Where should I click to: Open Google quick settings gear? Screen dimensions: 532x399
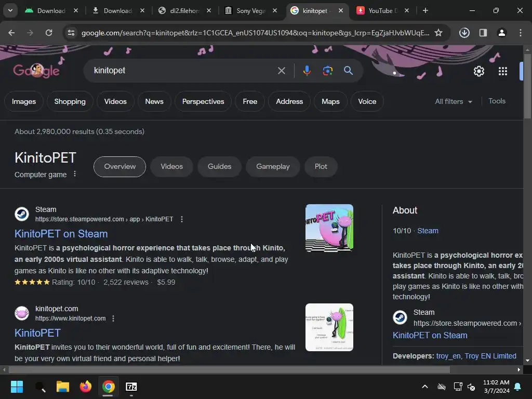[478, 71]
